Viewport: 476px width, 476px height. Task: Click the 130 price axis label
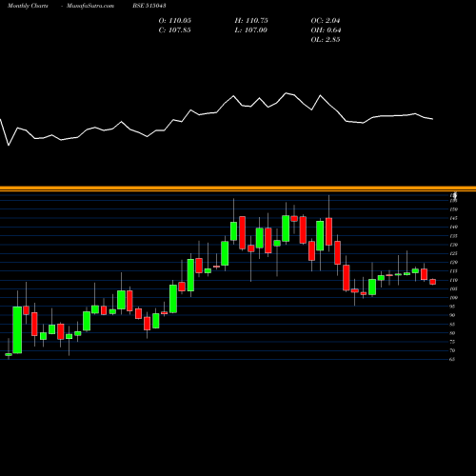click(x=453, y=245)
